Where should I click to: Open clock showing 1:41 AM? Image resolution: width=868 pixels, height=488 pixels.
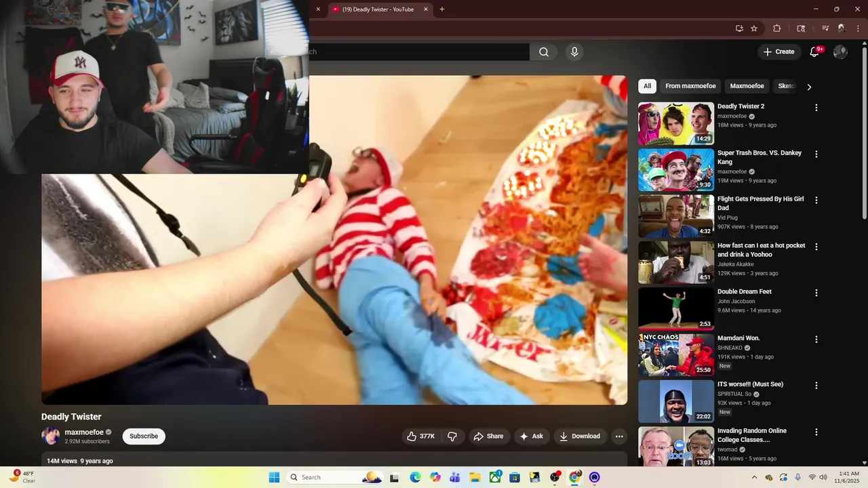pos(848,477)
